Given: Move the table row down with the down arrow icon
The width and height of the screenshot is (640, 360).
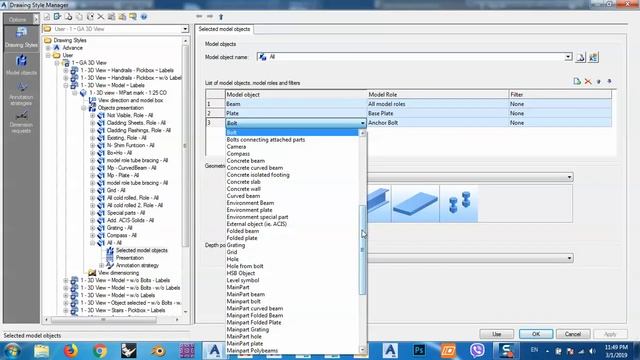Looking at the screenshot, I should pos(609,82).
